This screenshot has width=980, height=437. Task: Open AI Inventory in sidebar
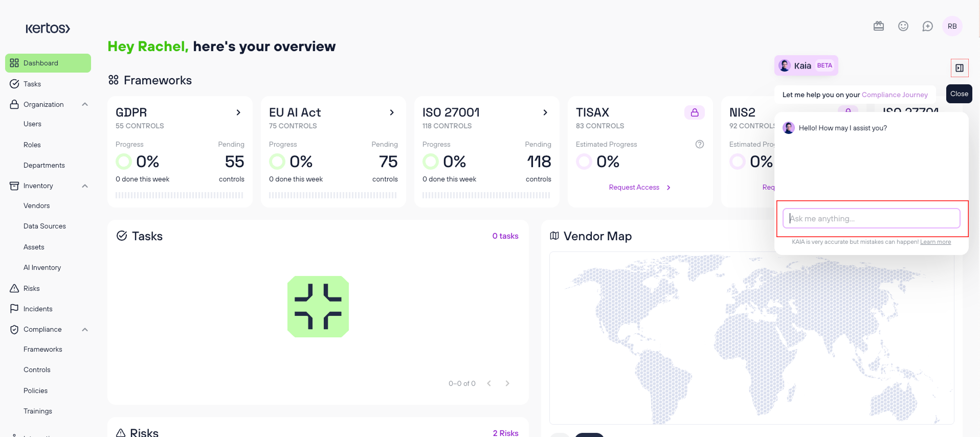[x=42, y=267]
